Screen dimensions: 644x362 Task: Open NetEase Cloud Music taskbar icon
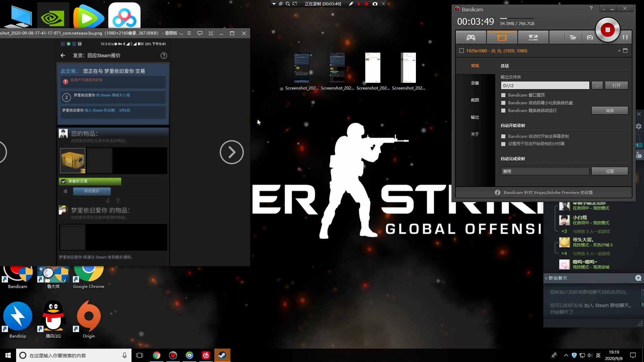coord(206,355)
